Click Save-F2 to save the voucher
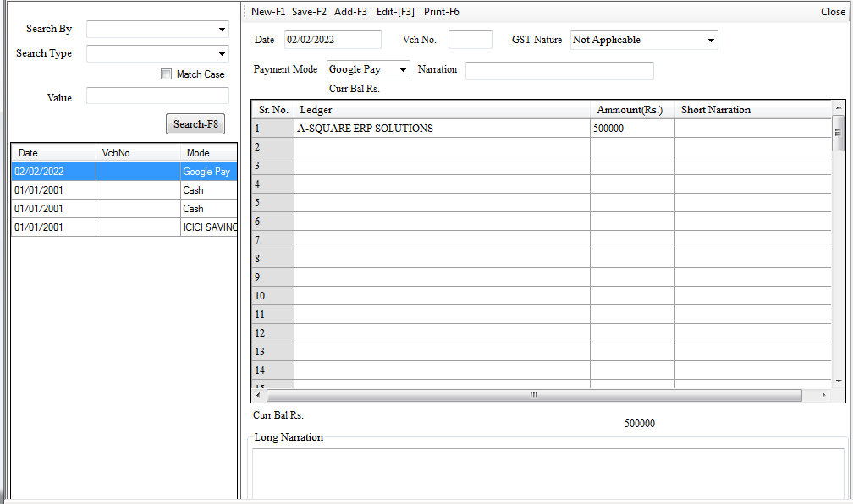The width and height of the screenshot is (853, 504). pyautogui.click(x=309, y=12)
